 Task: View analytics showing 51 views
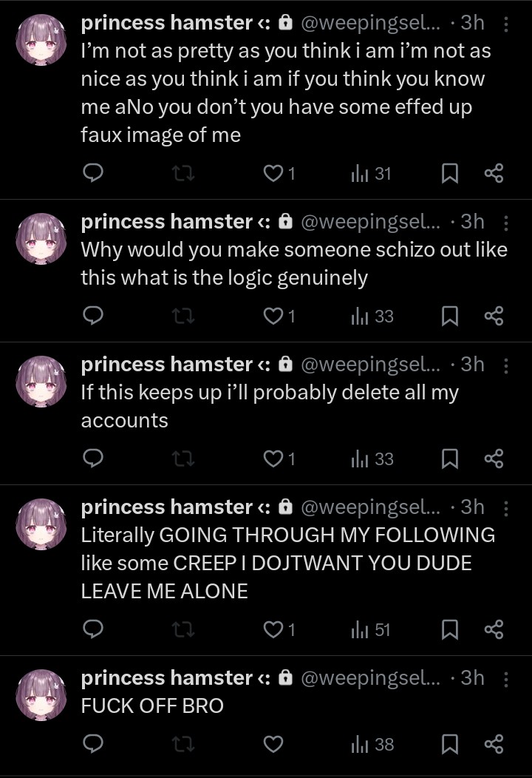pyautogui.click(x=371, y=629)
